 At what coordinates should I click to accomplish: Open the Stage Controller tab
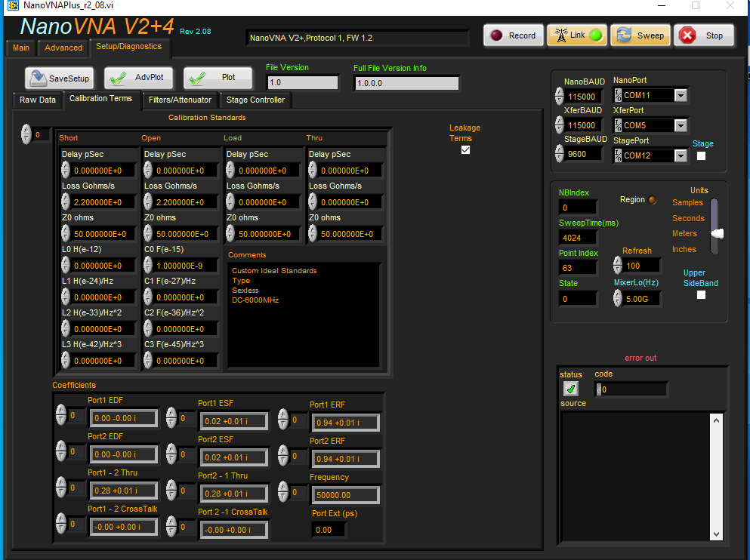pos(255,100)
